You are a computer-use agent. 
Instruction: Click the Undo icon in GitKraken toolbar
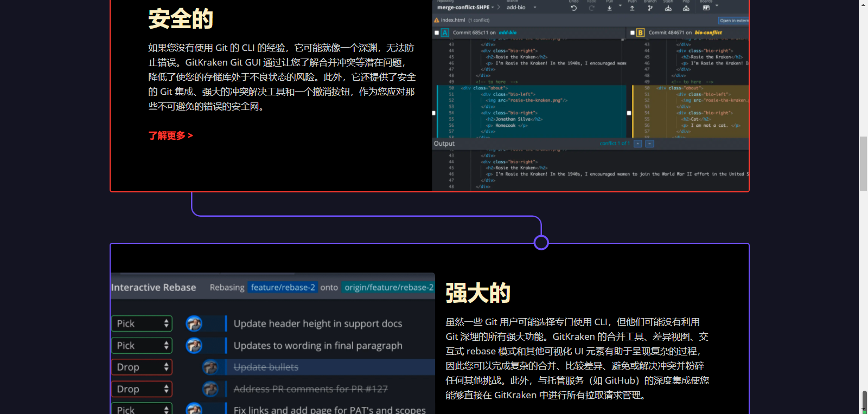(573, 8)
